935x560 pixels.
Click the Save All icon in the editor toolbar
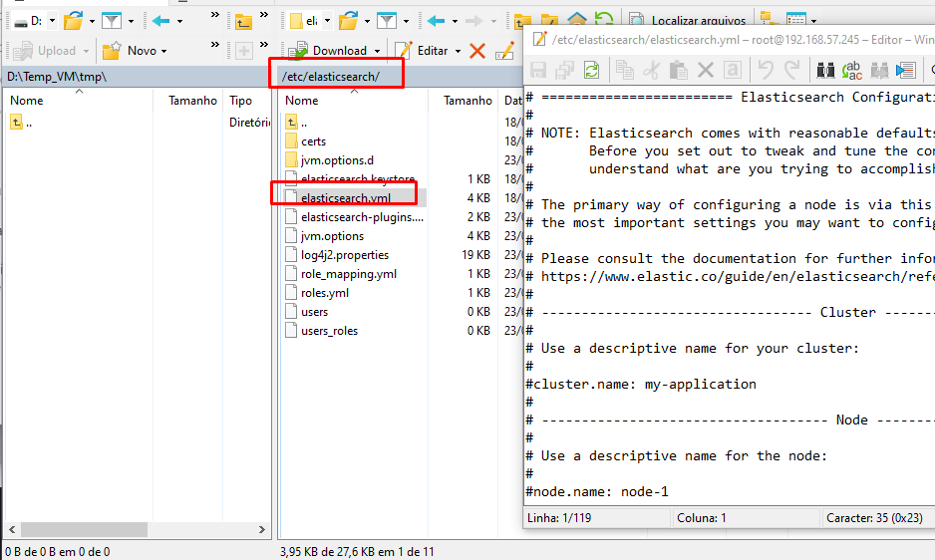pyautogui.click(x=565, y=70)
